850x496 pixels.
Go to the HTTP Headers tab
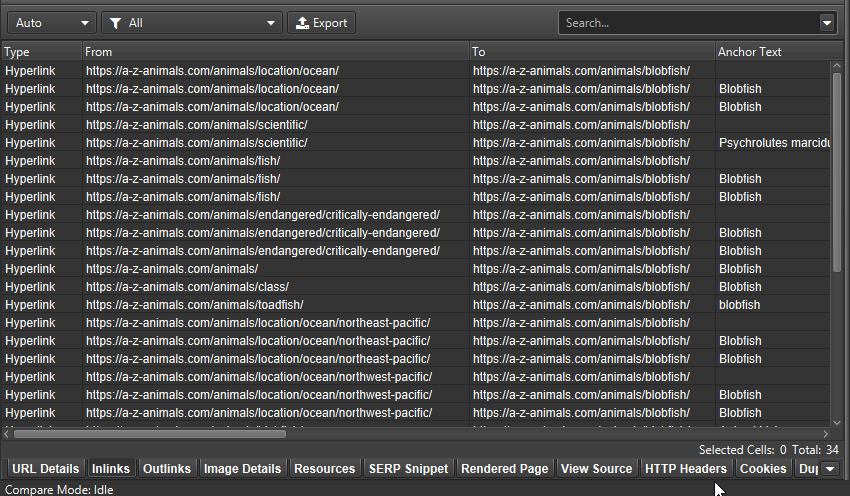pyautogui.click(x=685, y=469)
